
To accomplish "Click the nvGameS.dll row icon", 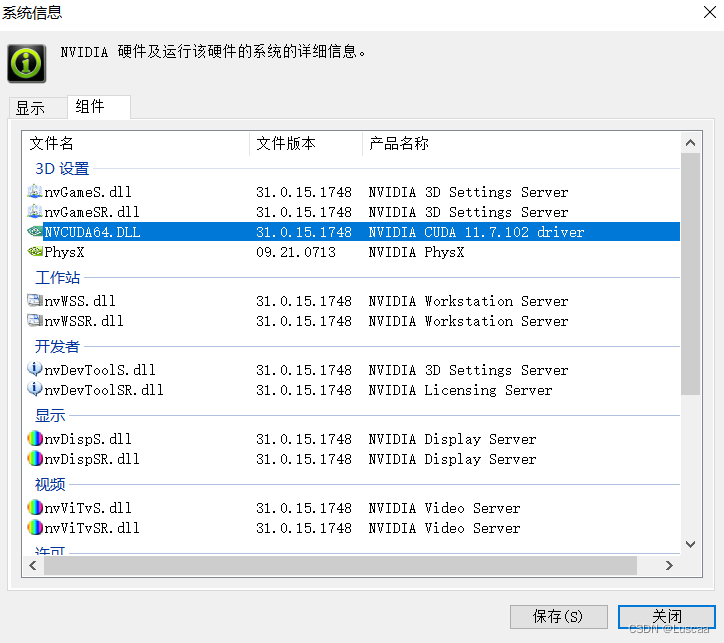I will [x=35, y=192].
